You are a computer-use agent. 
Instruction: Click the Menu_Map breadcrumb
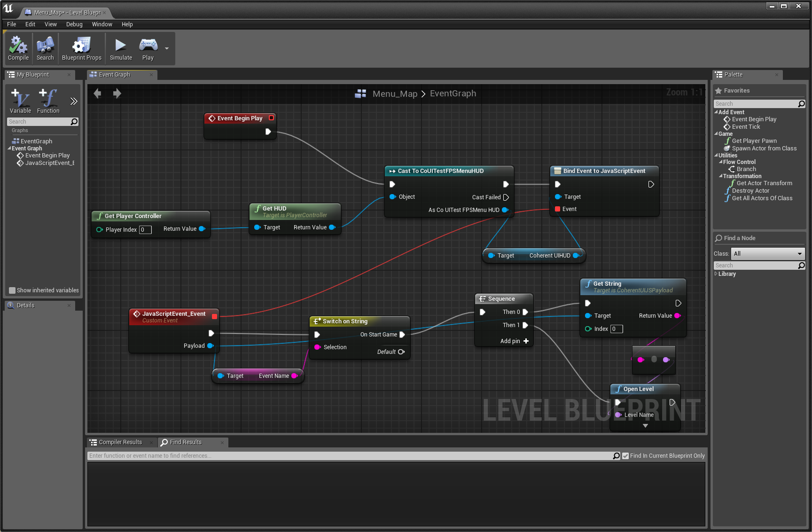point(395,94)
